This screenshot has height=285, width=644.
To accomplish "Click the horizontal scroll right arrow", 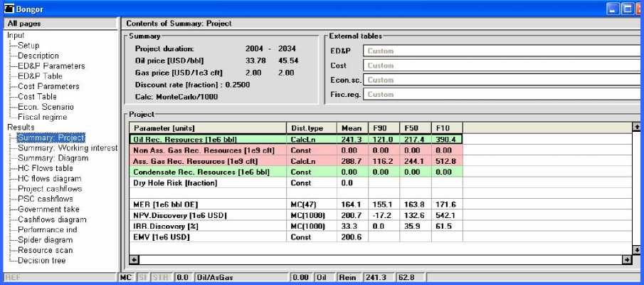I will [x=626, y=260].
